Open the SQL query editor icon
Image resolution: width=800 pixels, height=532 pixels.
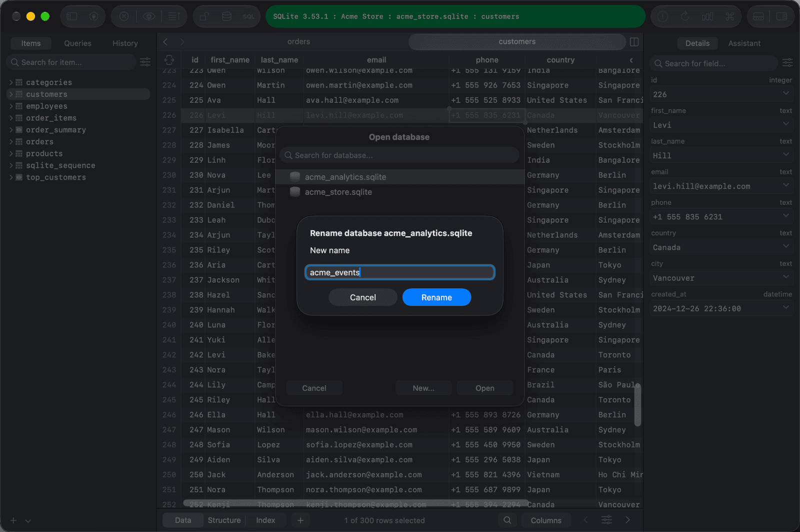(249, 16)
